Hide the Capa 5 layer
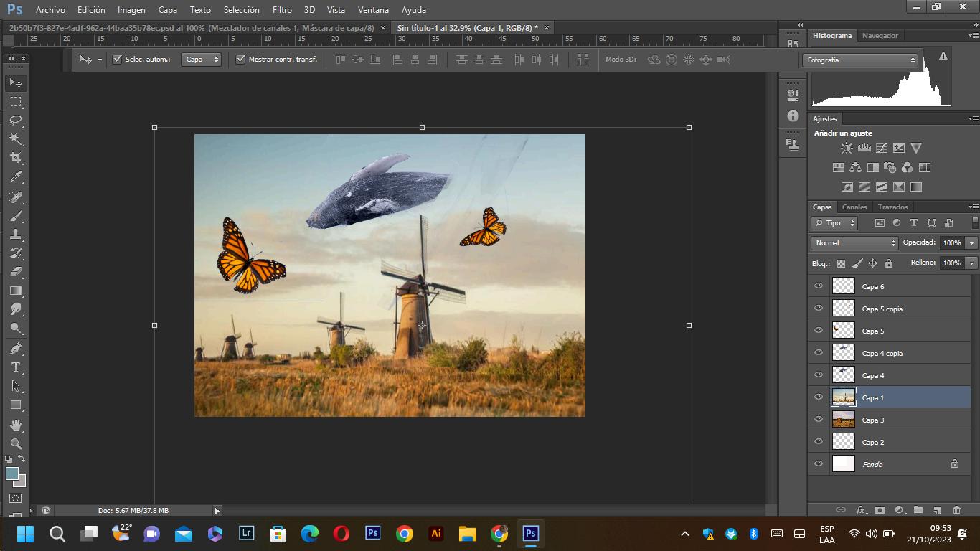 [x=819, y=331]
